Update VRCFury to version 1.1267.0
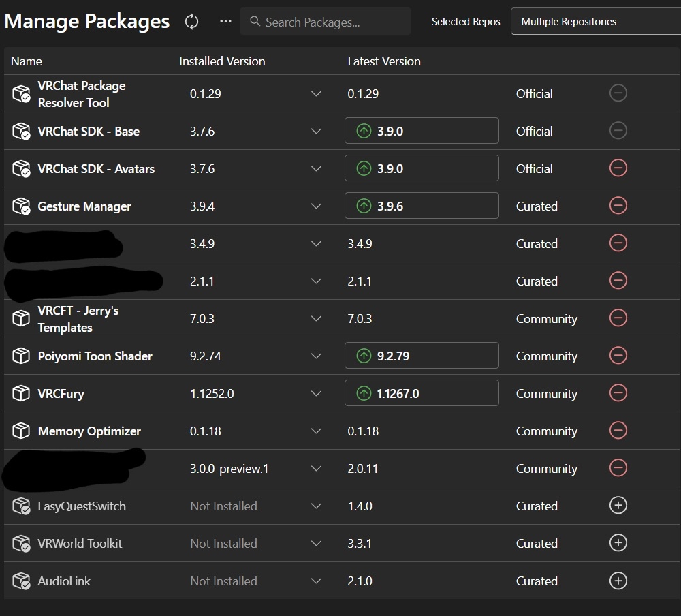The width and height of the screenshot is (681, 616). (x=422, y=393)
